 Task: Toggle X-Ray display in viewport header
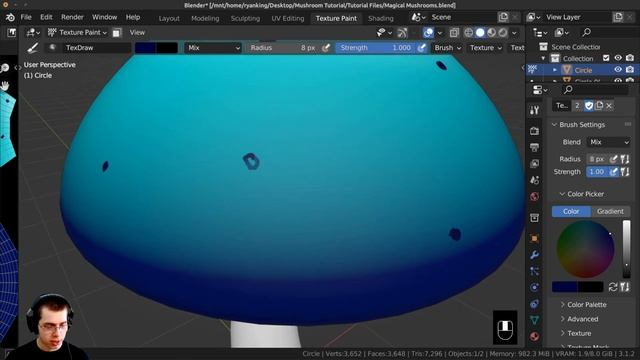point(454,33)
